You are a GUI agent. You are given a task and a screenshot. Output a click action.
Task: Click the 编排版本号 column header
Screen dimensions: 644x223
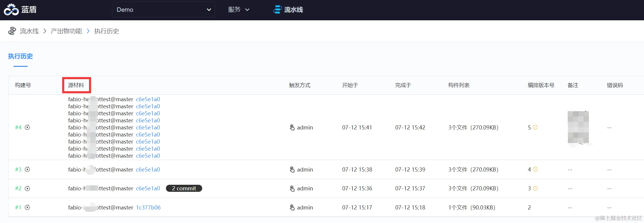pos(541,85)
